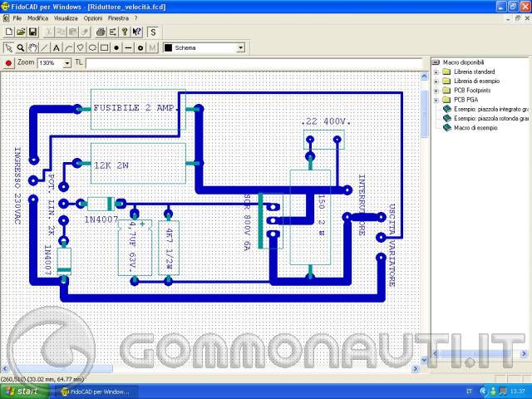Open the Zoom 130% dropdown

click(x=66, y=63)
